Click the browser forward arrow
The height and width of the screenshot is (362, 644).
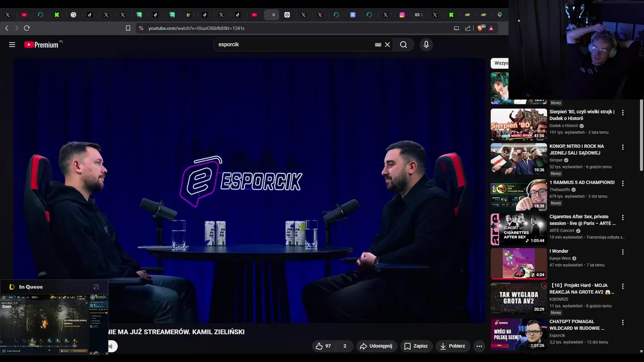pyautogui.click(x=16, y=28)
